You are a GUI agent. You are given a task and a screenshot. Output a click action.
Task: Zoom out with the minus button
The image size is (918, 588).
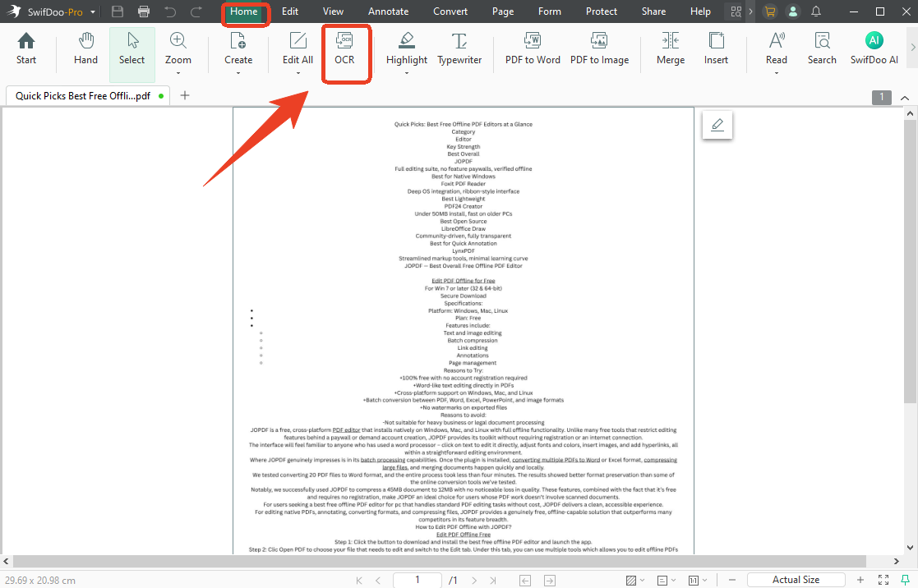(x=731, y=581)
